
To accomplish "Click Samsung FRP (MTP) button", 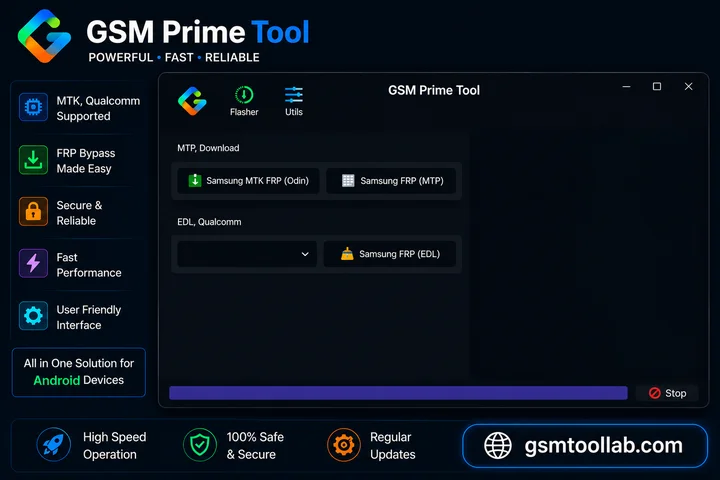I will (x=391, y=181).
